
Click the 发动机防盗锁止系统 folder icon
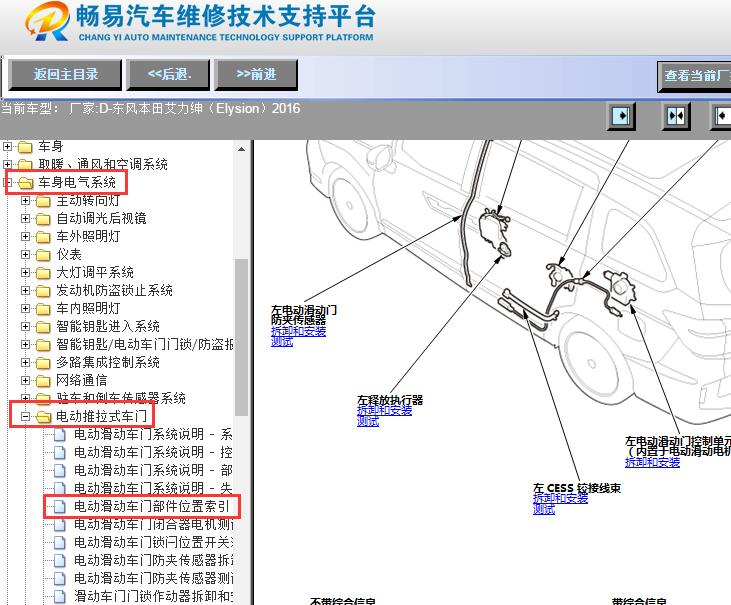(x=43, y=291)
